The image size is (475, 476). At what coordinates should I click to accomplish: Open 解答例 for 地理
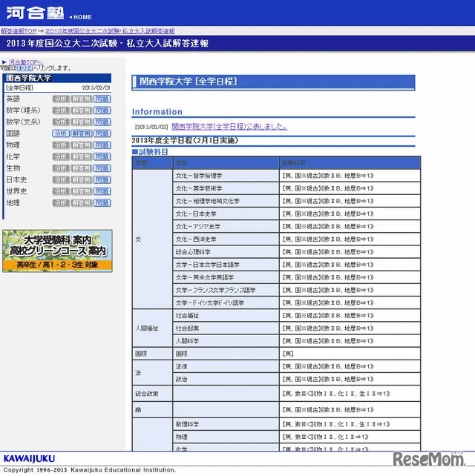point(82,203)
